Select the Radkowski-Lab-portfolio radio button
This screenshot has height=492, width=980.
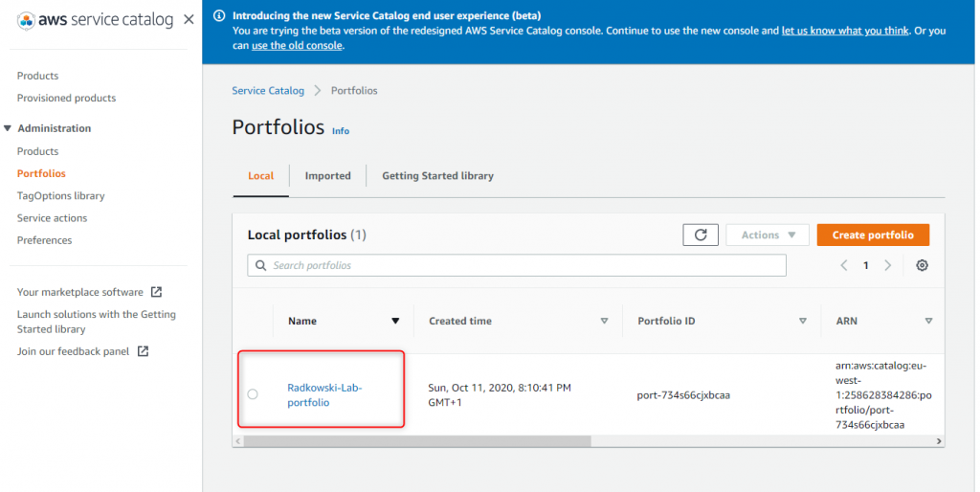tap(253, 394)
